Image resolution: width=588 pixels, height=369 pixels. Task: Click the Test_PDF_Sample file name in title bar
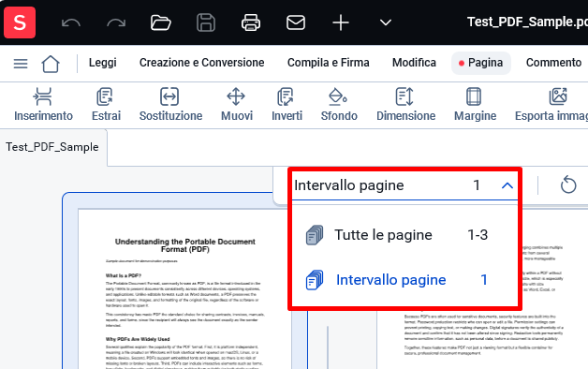(x=527, y=22)
